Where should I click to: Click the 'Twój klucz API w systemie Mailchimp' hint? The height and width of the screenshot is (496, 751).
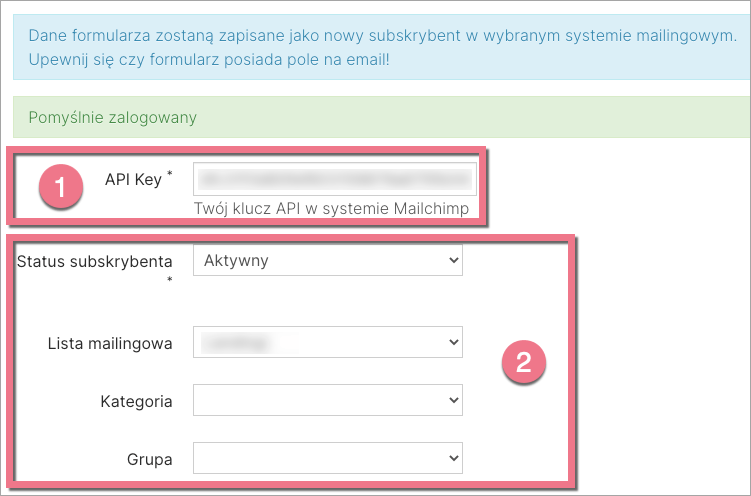pyautogui.click(x=335, y=209)
